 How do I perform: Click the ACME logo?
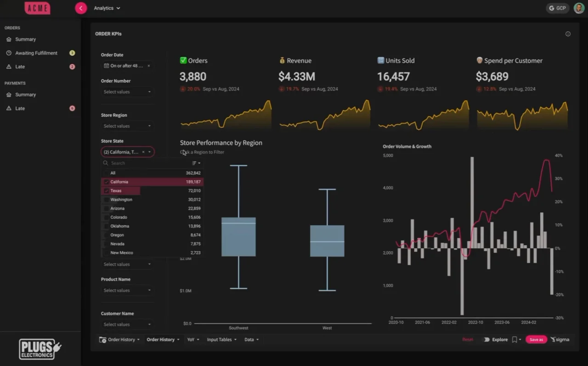(x=37, y=8)
